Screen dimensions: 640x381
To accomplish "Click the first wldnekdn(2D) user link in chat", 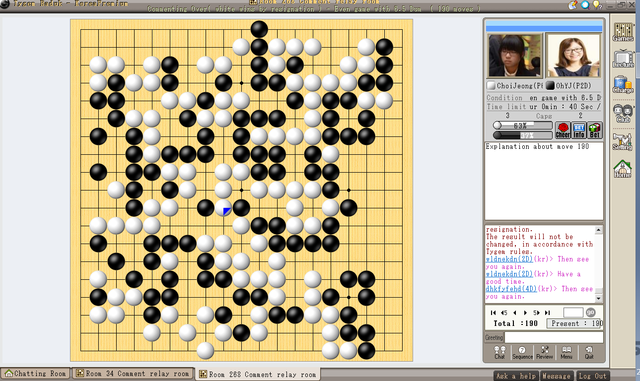I will pos(509,259).
